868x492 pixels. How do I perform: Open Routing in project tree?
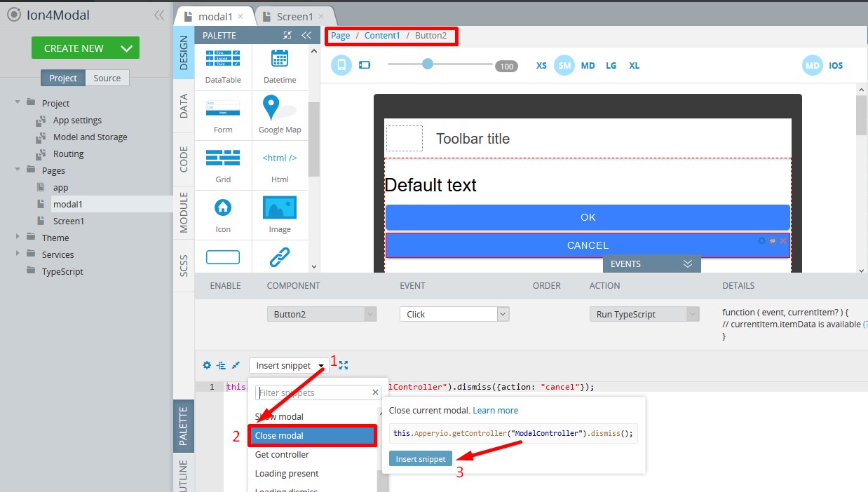(68, 153)
